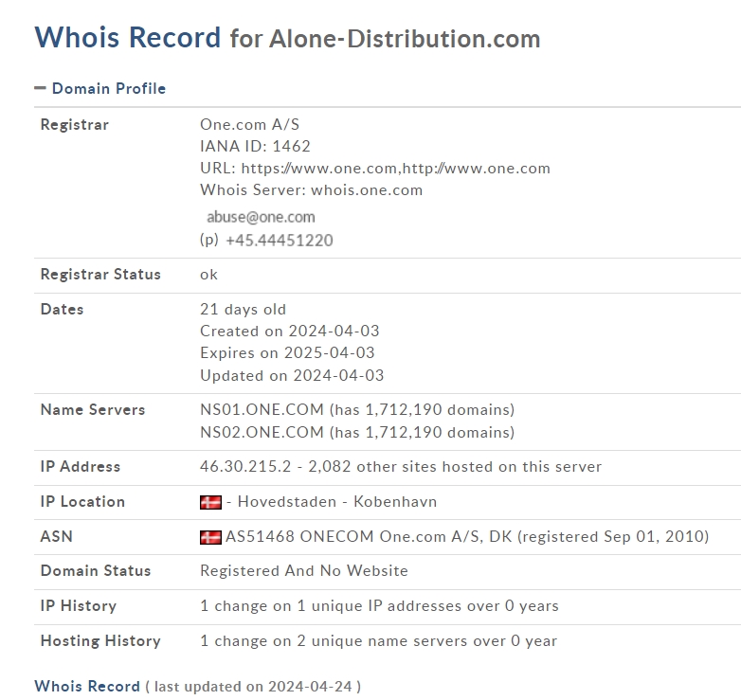
Task: Click the abuse@one.com email address
Action: (x=261, y=217)
